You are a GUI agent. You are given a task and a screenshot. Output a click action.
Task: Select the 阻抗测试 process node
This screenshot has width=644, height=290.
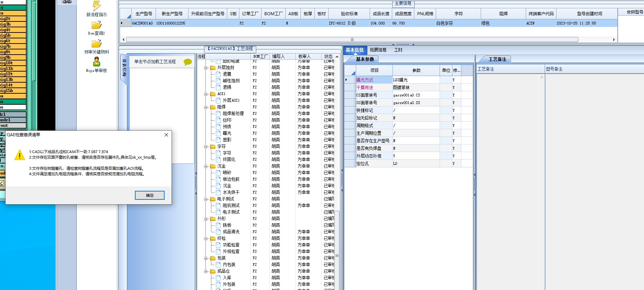click(231, 205)
